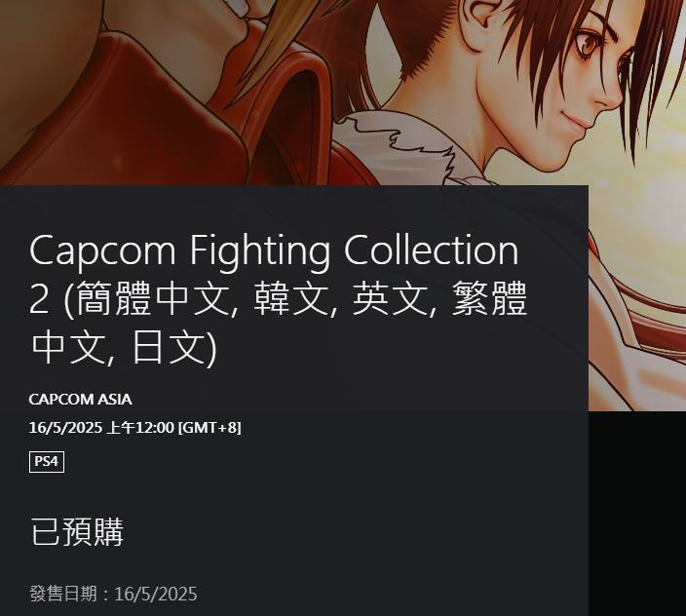The height and width of the screenshot is (616, 686).
Task: Open the CAPCOM ASIA publisher link
Action: (x=81, y=399)
